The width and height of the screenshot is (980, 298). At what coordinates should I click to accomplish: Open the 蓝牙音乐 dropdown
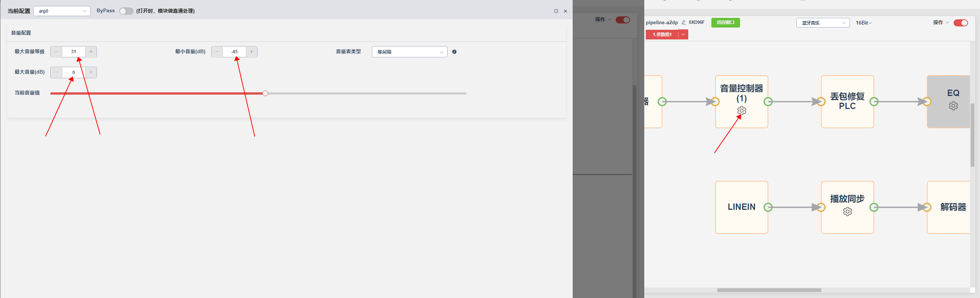pyautogui.click(x=823, y=23)
